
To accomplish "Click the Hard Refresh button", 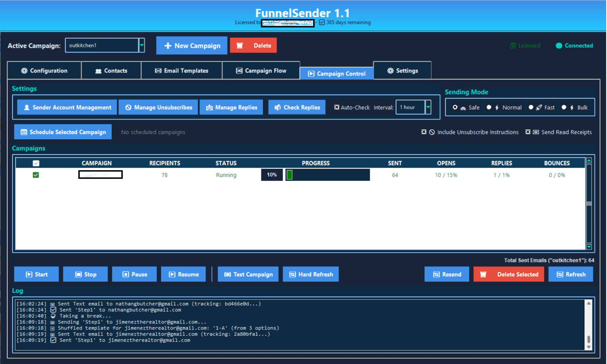I will [311, 274].
